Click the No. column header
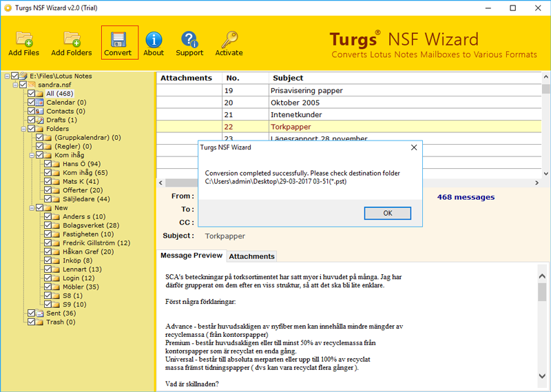 (x=245, y=78)
